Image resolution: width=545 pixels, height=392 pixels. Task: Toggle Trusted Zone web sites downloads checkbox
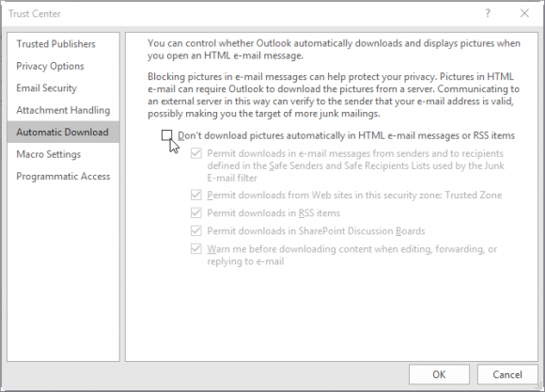196,195
